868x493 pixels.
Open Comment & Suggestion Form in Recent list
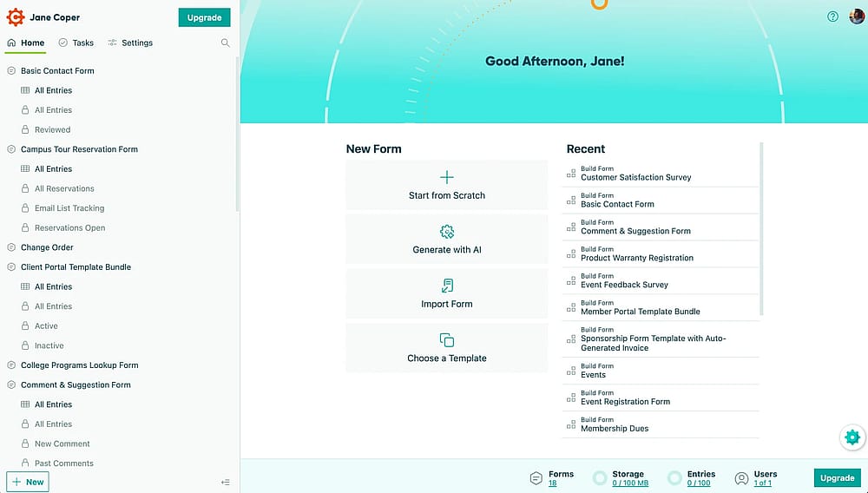pyautogui.click(x=661, y=227)
